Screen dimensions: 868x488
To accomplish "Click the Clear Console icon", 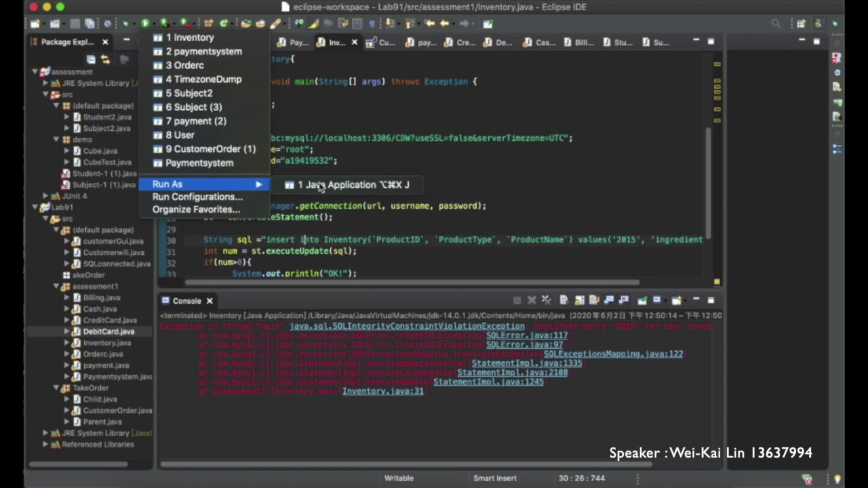I will click(x=564, y=300).
